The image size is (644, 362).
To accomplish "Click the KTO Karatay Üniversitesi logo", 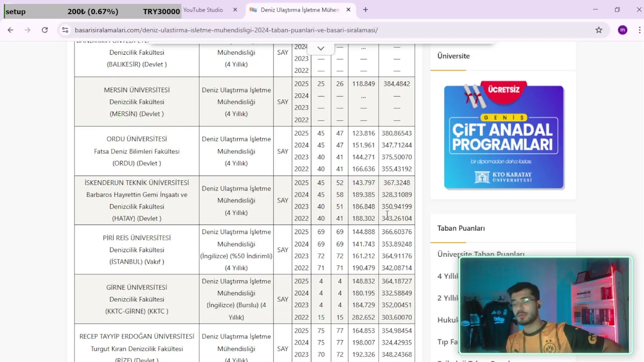I will [504, 177].
